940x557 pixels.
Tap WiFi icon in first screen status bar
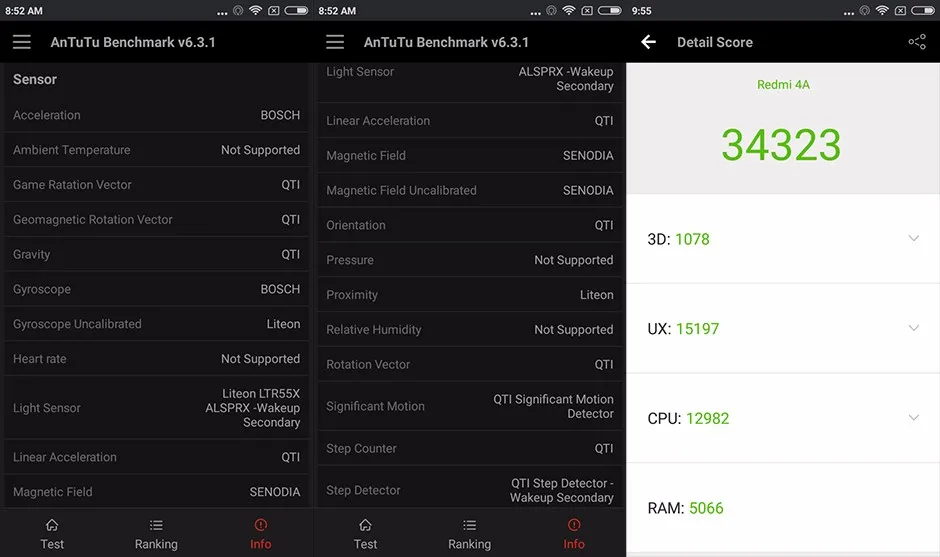(255, 10)
